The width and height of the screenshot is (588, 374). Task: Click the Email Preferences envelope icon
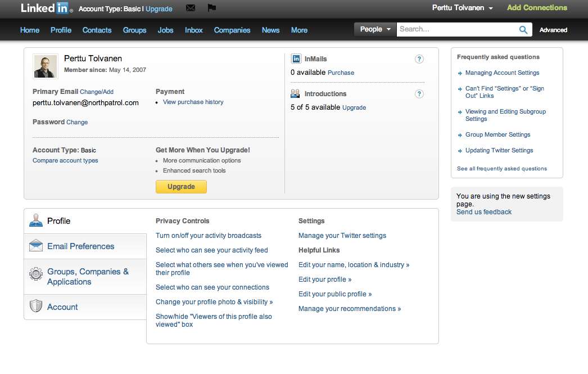36,246
